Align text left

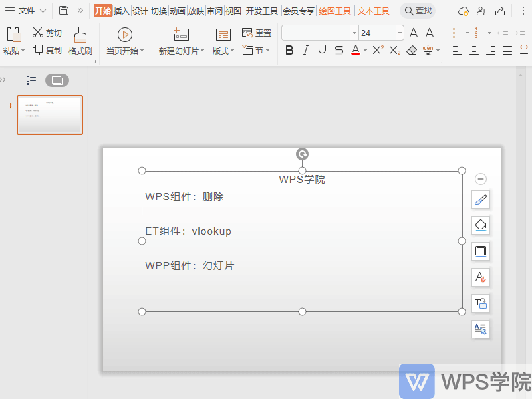[458, 51]
